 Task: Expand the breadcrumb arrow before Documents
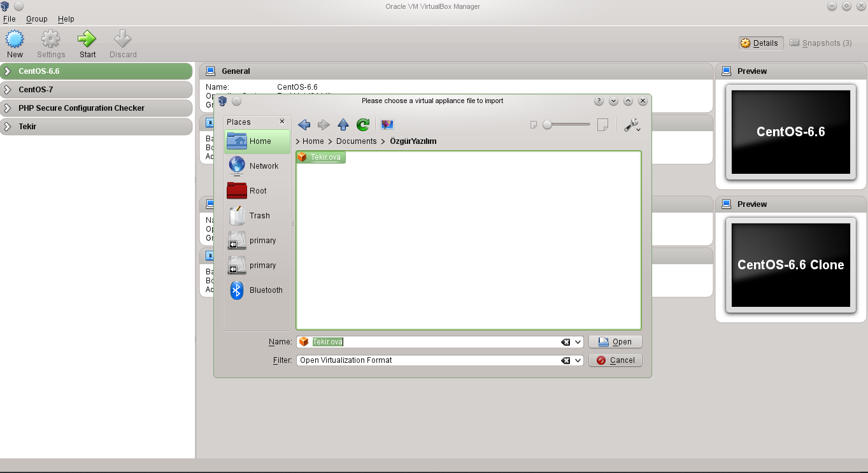(331, 141)
